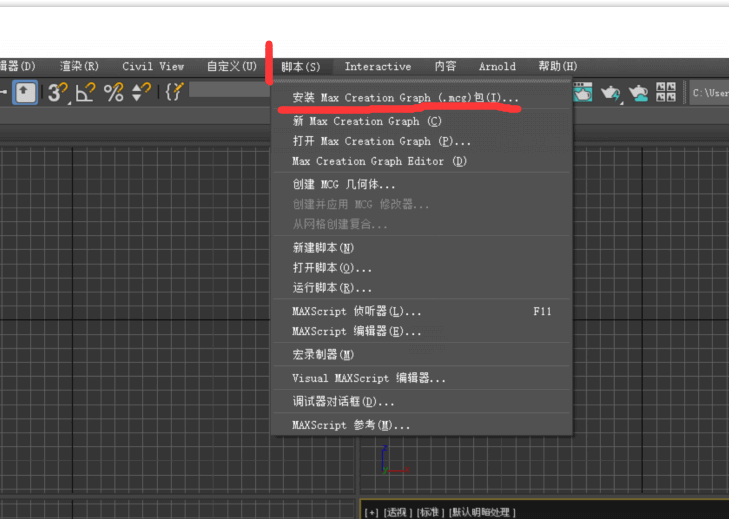This screenshot has height=519, width=729.
Task: Click the grid icon right of teapots
Action: coord(666,93)
